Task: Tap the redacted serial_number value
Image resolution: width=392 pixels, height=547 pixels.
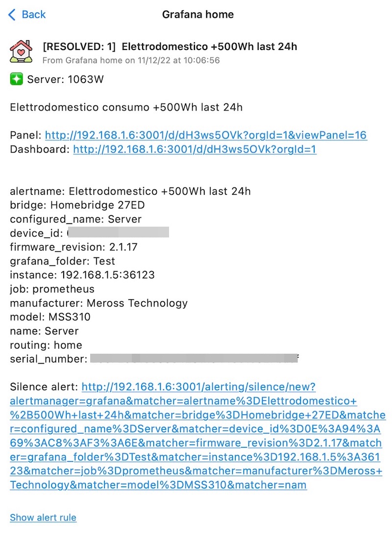Action: point(194,358)
